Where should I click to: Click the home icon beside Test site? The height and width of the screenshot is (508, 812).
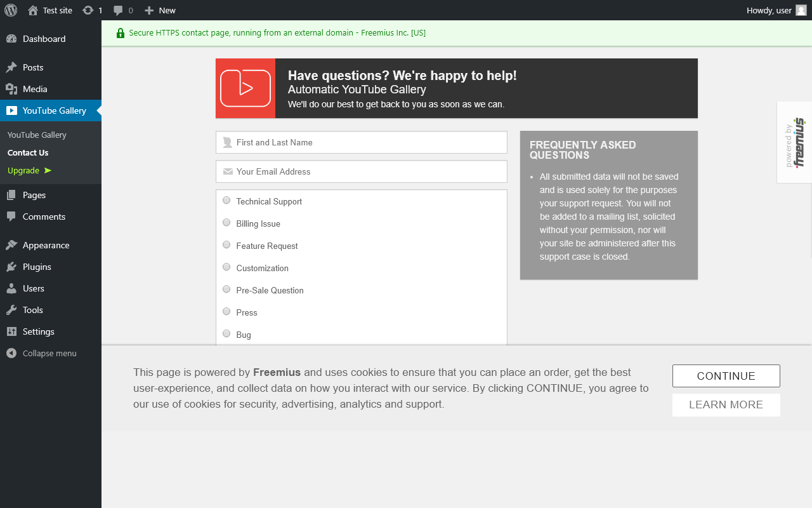(33, 10)
